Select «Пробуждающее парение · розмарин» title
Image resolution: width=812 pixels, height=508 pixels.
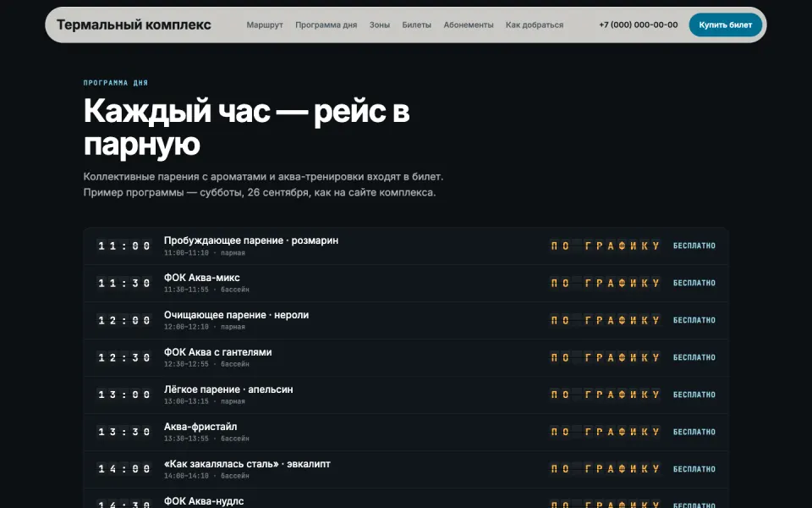(x=251, y=240)
